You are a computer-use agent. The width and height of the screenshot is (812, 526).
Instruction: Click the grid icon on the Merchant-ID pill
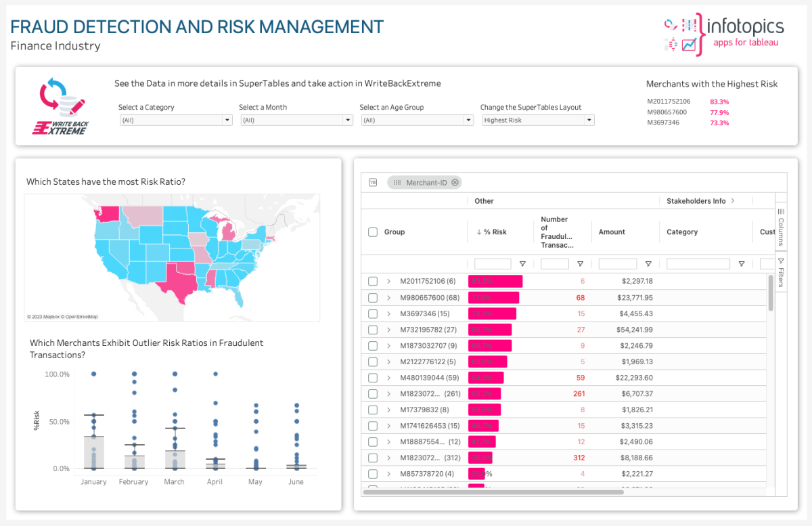click(399, 183)
